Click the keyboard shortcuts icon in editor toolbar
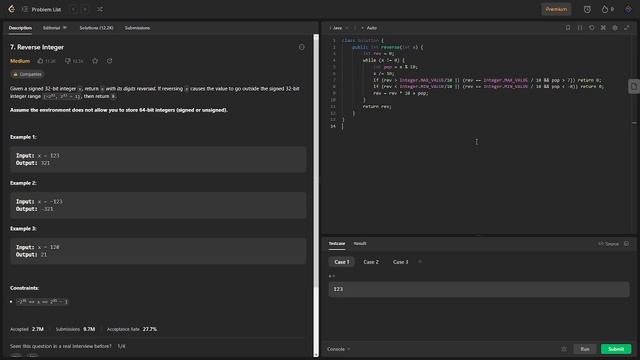 (x=603, y=28)
